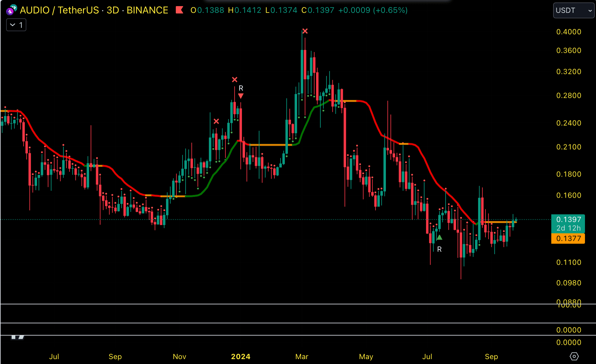Click the 0.2100 price axis label
The width and height of the screenshot is (596, 364).
tap(569, 147)
